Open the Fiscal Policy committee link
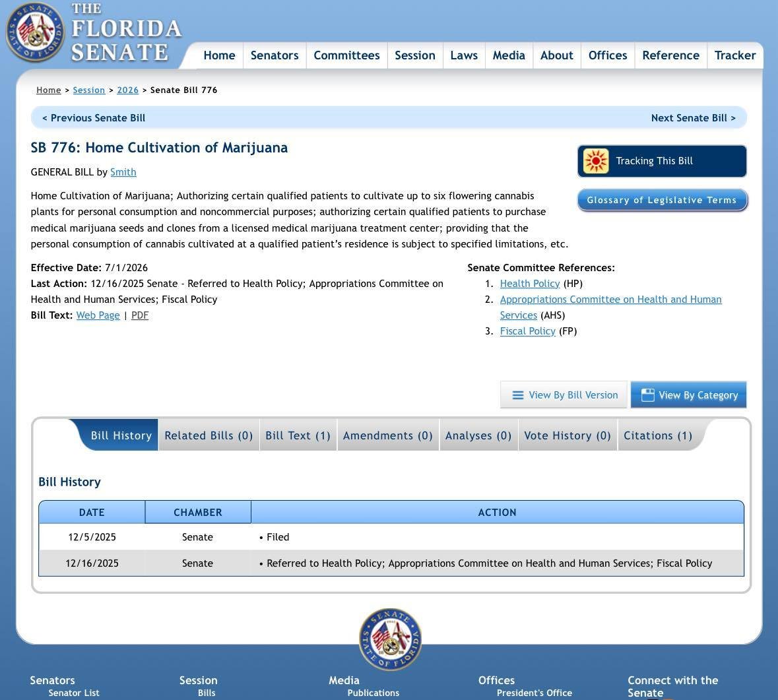The image size is (778, 700). (527, 331)
